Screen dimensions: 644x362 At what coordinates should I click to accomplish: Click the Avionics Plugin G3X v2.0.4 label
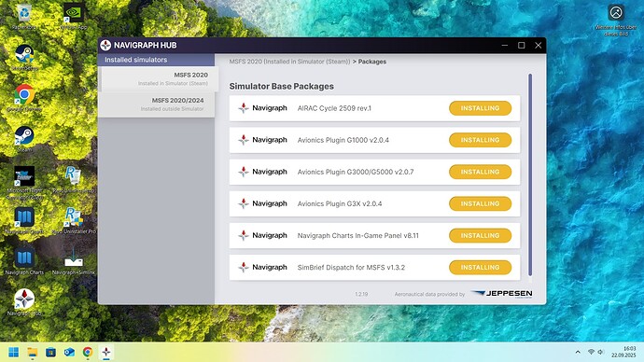tap(340, 203)
